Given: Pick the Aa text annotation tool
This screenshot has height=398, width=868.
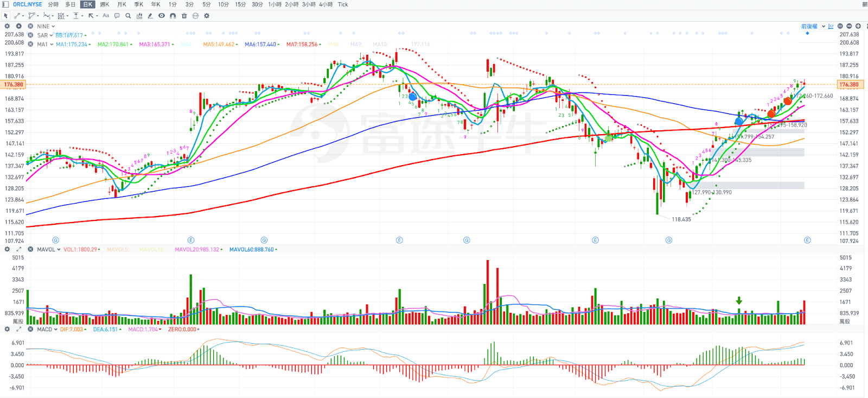Looking at the screenshot, I should (x=106, y=16).
